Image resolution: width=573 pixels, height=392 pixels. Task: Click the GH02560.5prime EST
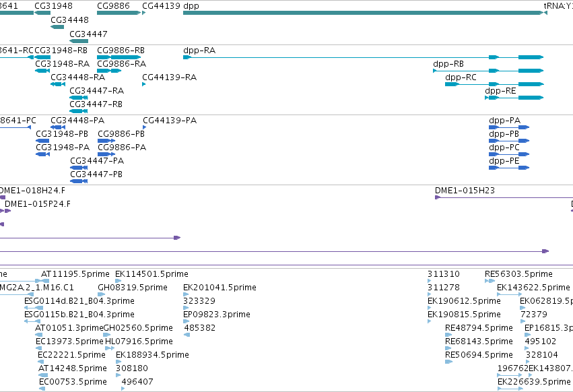coord(107,335)
